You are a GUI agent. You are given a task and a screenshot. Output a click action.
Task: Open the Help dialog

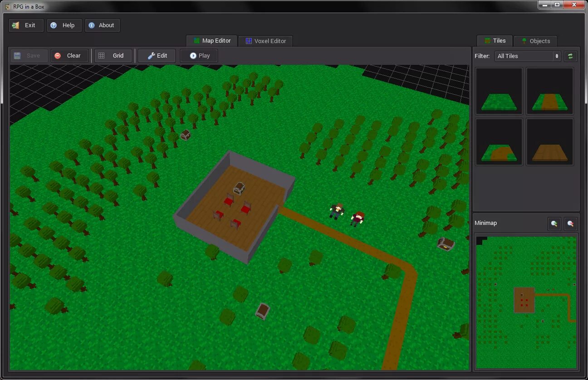(64, 25)
